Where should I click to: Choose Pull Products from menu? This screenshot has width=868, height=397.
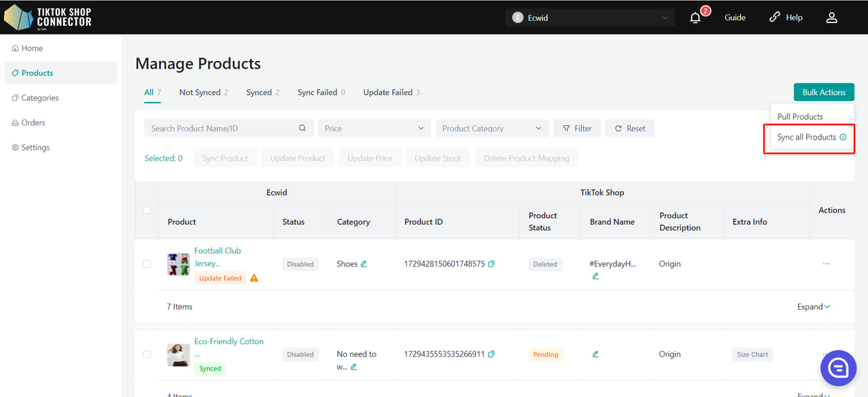coord(800,117)
